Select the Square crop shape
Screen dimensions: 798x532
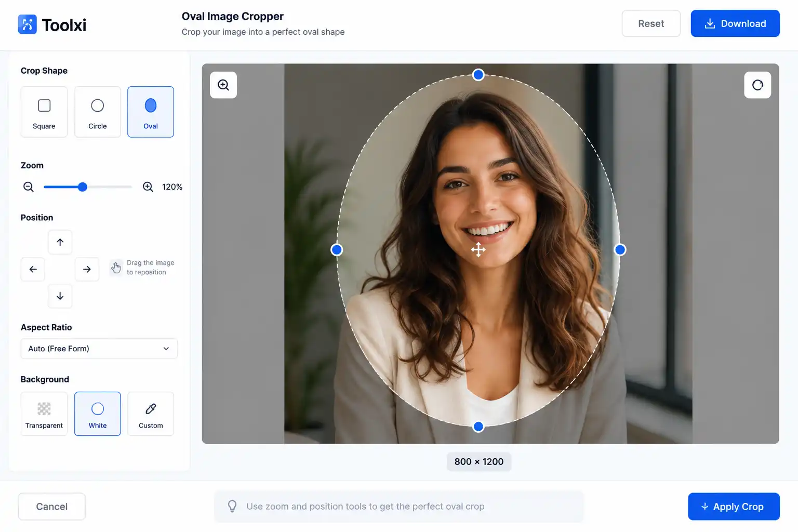coord(44,112)
